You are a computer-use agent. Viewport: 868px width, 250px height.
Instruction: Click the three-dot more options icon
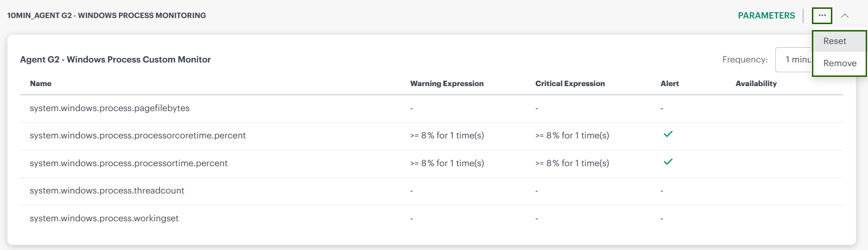(822, 15)
